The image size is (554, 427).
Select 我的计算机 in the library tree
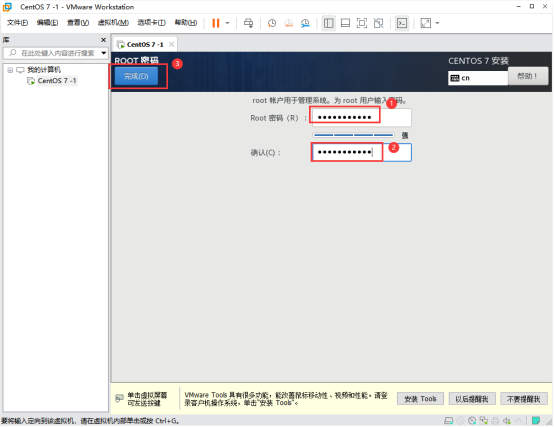coord(44,70)
